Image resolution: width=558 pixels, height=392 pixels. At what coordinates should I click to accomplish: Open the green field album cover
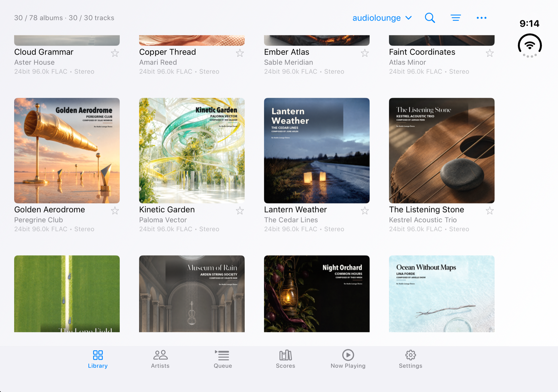(x=67, y=294)
